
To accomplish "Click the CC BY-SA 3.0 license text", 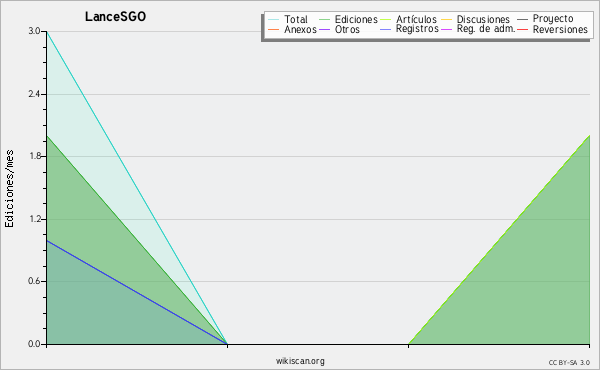I will [569, 363].
